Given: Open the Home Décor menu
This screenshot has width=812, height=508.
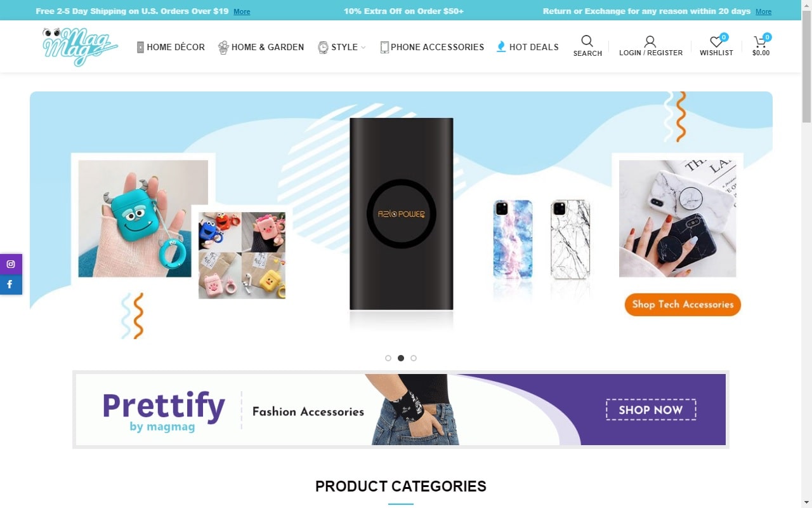Looking at the screenshot, I should pyautogui.click(x=171, y=47).
